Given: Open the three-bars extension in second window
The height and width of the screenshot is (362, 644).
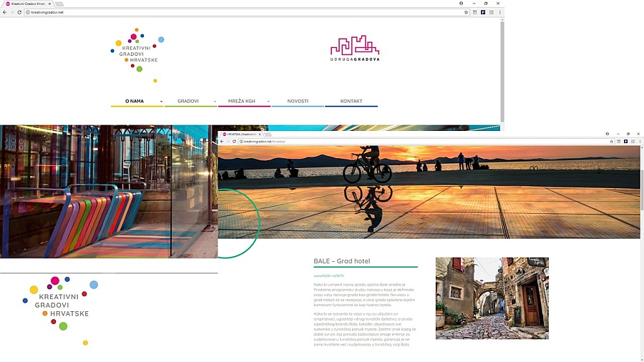Looking at the screenshot, I should point(618,141).
